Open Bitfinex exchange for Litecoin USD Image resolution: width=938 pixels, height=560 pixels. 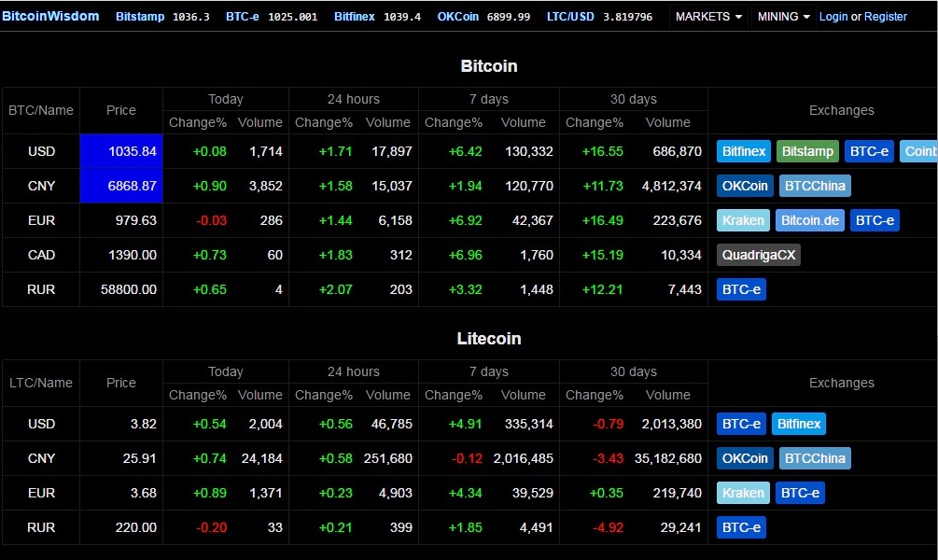point(799,424)
